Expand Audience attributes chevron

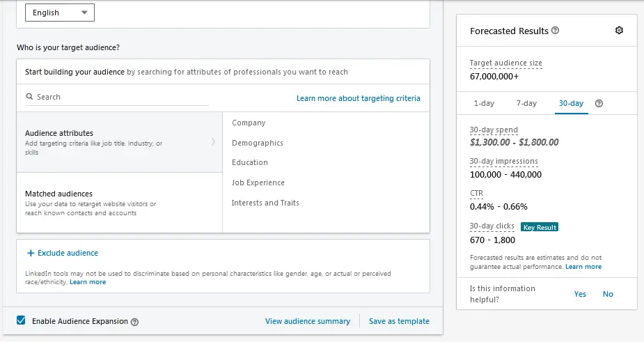tap(213, 142)
